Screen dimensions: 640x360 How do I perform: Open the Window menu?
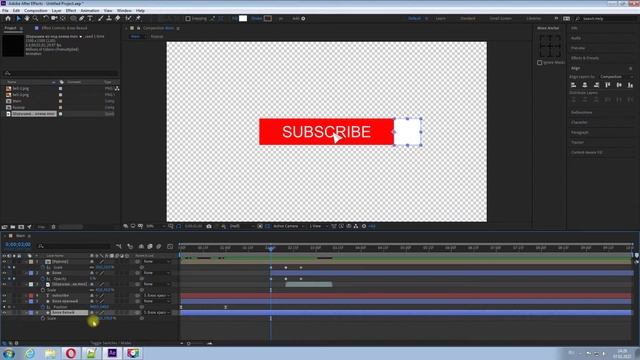pos(124,11)
